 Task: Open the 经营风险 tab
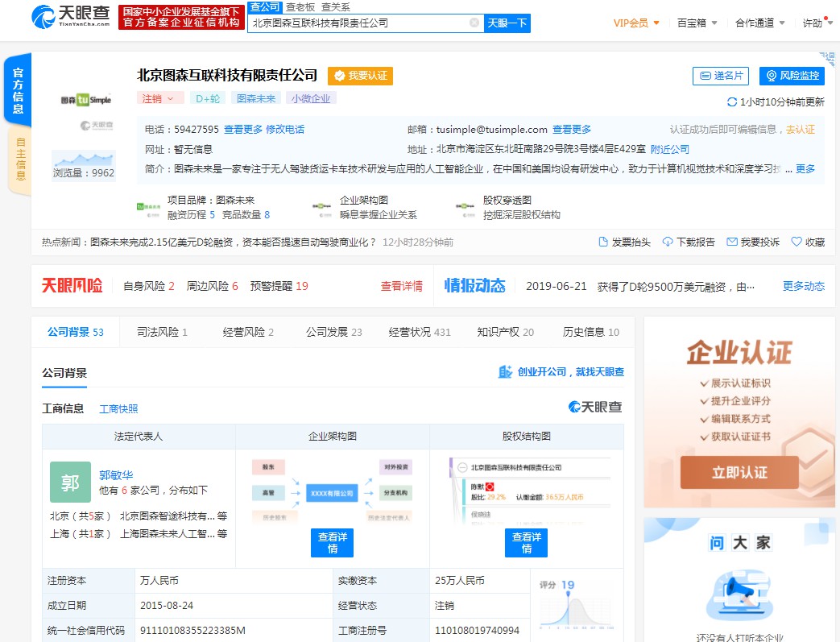tap(248, 332)
